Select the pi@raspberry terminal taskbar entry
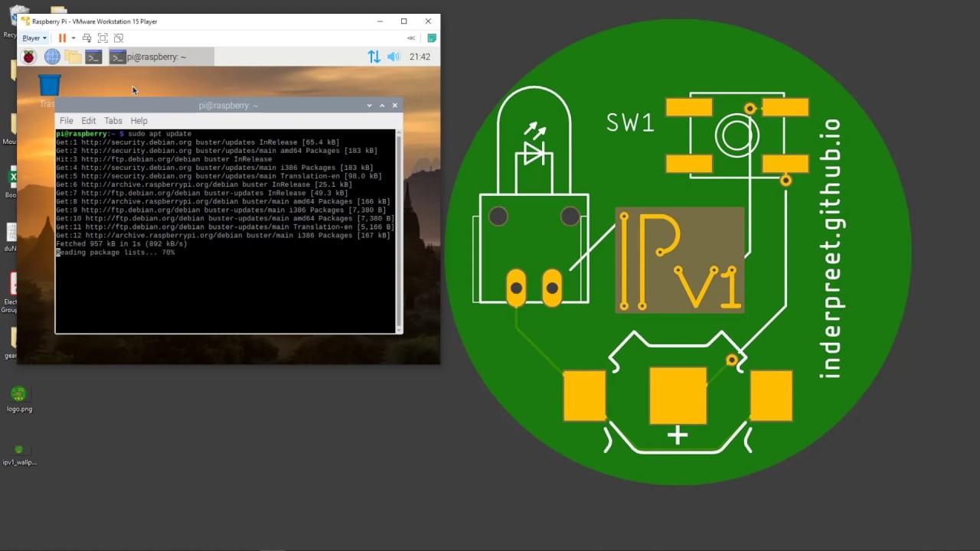980x551 pixels. coord(161,57)
